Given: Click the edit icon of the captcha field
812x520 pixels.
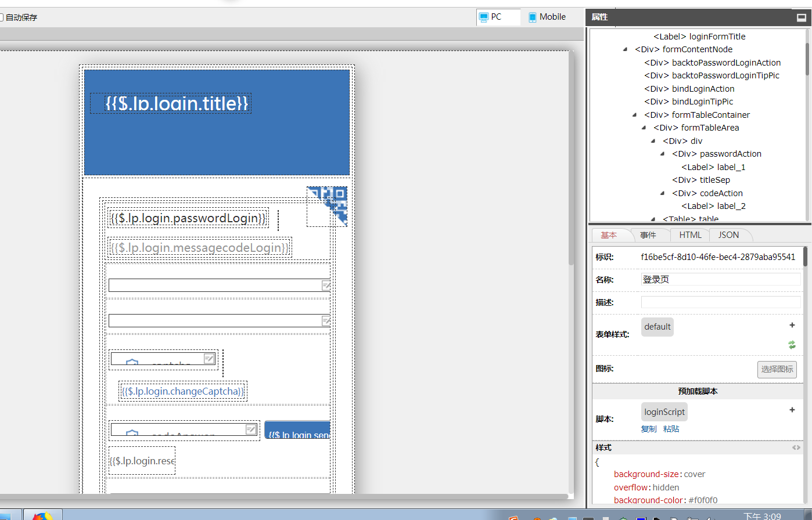Looking at the screenshot, I should pos(209,359).
